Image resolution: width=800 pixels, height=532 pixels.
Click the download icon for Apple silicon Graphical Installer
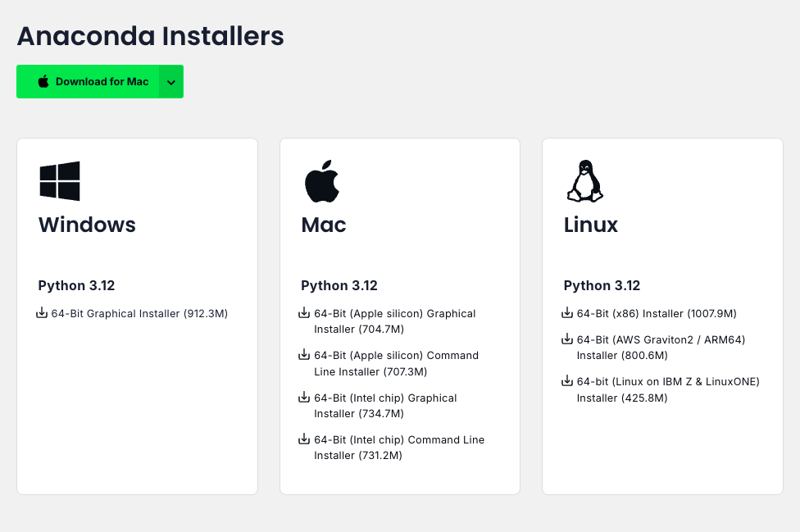tap(304, 315)
